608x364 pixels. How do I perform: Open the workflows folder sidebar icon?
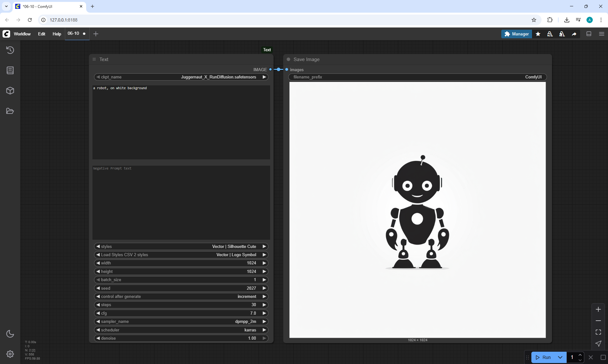point(10,111)
